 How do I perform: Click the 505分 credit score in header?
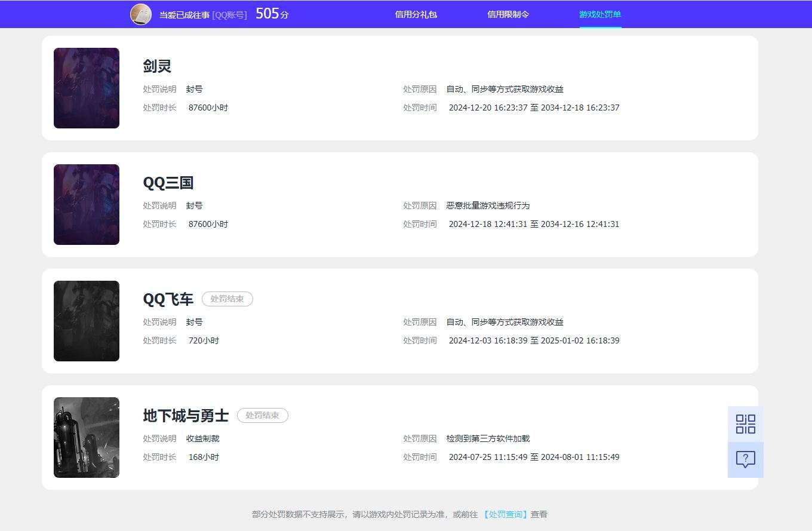click(x=272, y=14)
